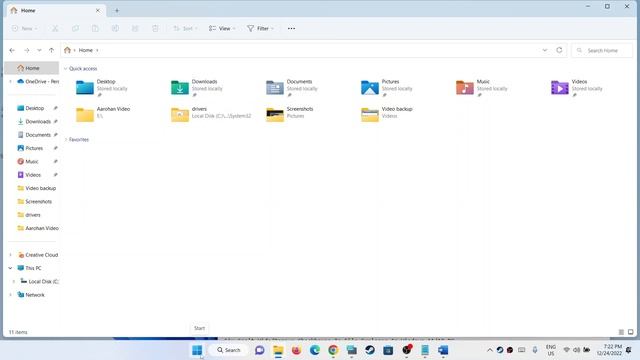
Task: Switch to details view using status bar icon
Action: [x=621, y=332]
